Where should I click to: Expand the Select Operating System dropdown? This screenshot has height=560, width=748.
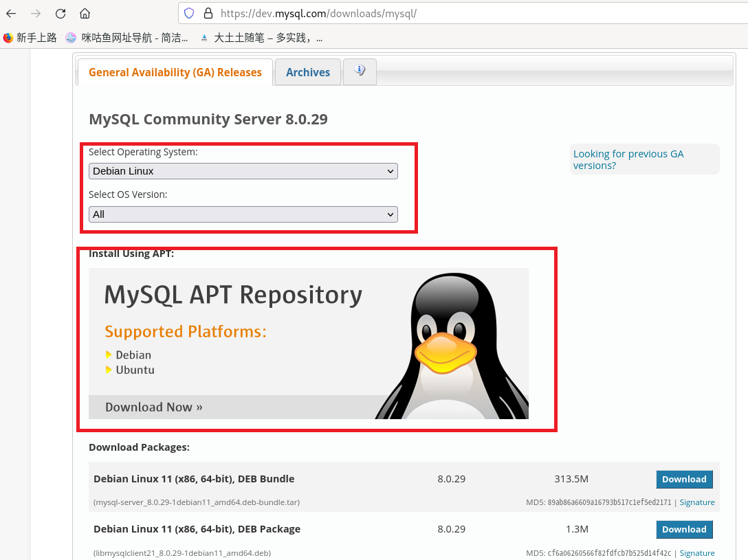(x=243, y=171)
